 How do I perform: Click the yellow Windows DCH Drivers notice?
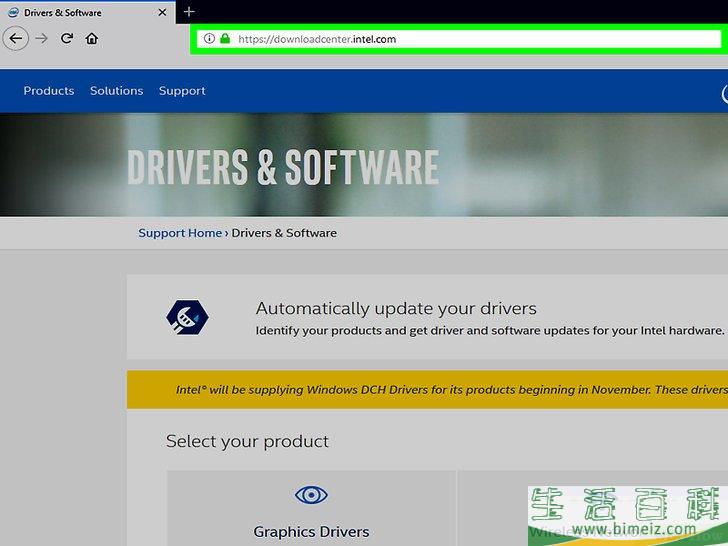click(427, 390)
